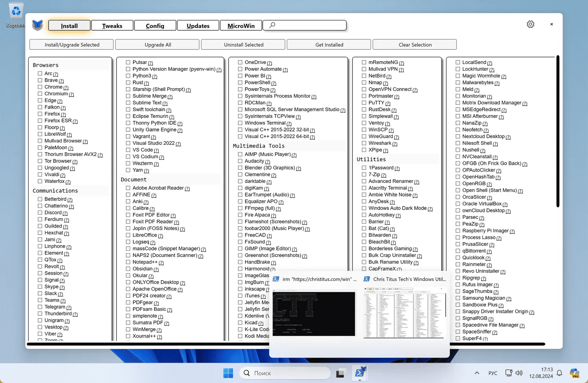
Task: Check the Bitwarden checkbox
Action: coord(364,235)
